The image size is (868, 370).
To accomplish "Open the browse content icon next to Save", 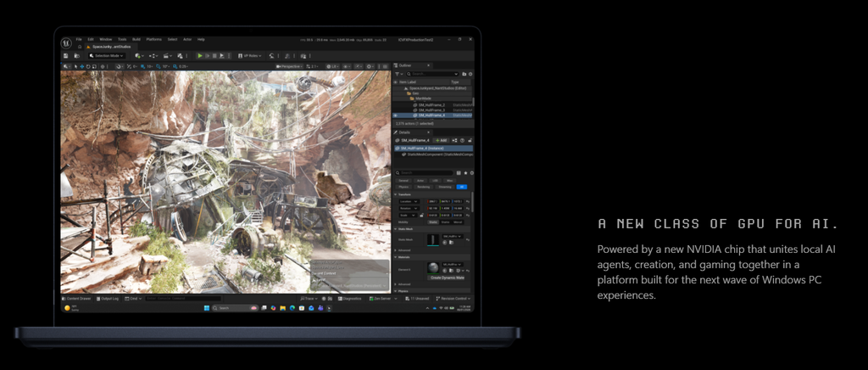I will [76, 56].
